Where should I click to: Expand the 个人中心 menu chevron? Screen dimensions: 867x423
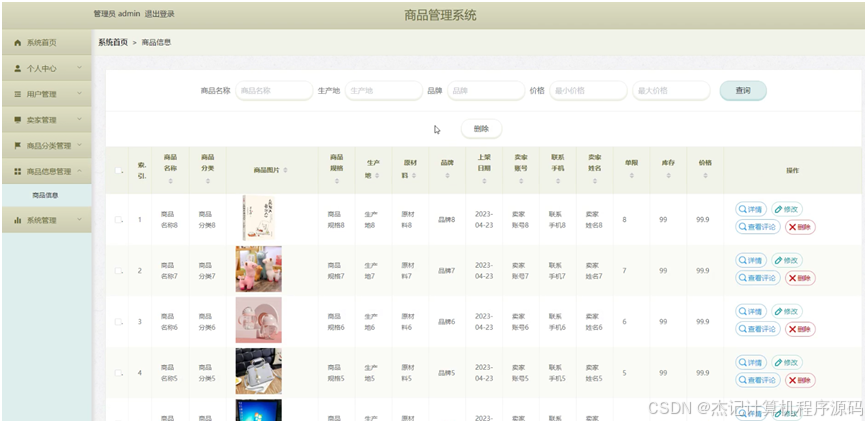click(80, 68)
